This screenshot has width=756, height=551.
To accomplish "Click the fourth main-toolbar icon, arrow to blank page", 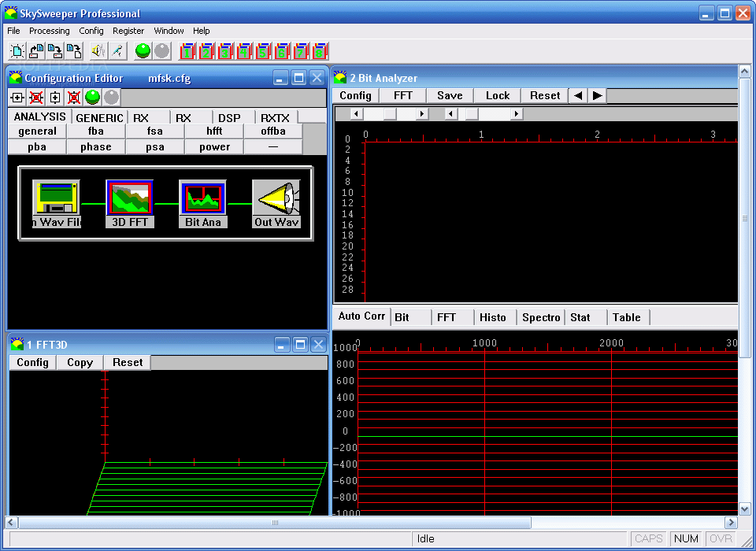I will 74,50.
